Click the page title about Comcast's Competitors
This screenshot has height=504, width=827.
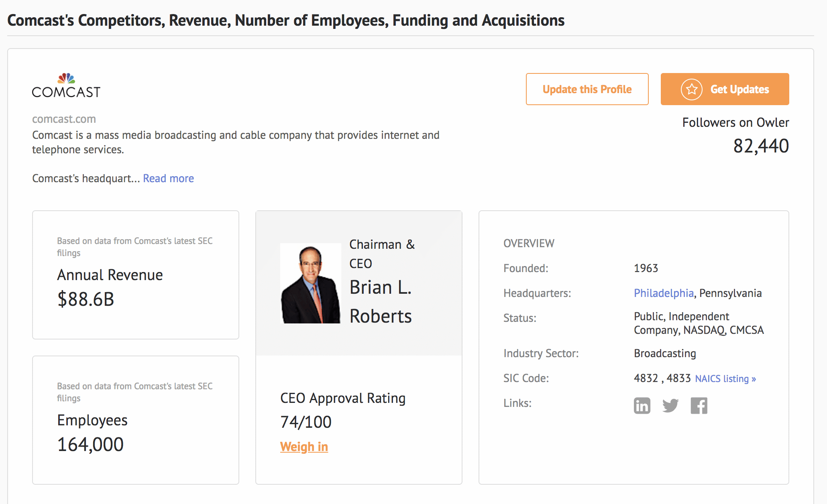[x=286, y=20]
